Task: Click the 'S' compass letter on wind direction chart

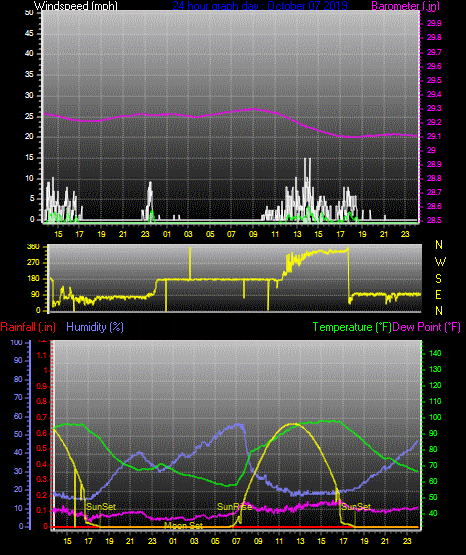Action: click(x=438, y=279)
